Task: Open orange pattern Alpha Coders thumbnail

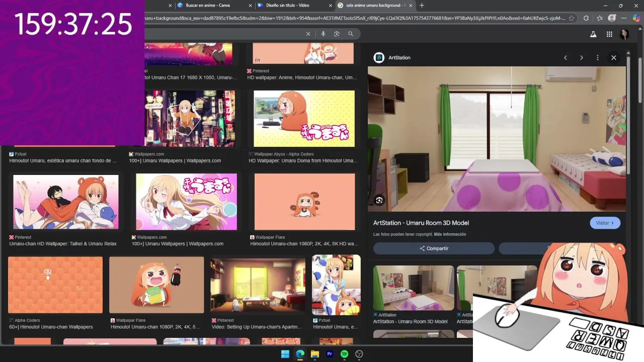Action: click(x=55, y=285)
